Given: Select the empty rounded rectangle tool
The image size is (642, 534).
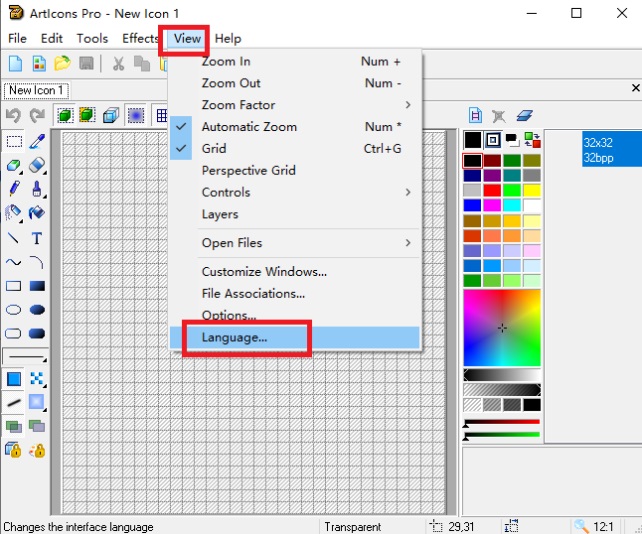Looking at the screenshot, I should pos(14,333).
